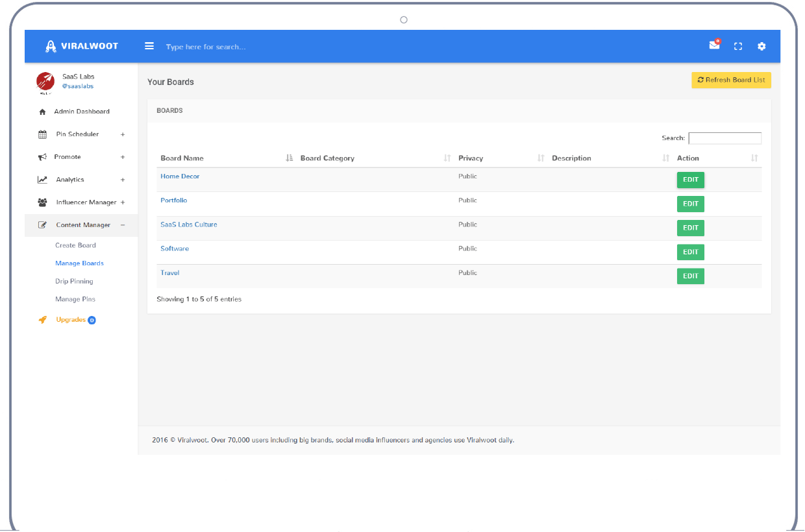Click the Upgrades rocket icon

click(x=42, y=320)
